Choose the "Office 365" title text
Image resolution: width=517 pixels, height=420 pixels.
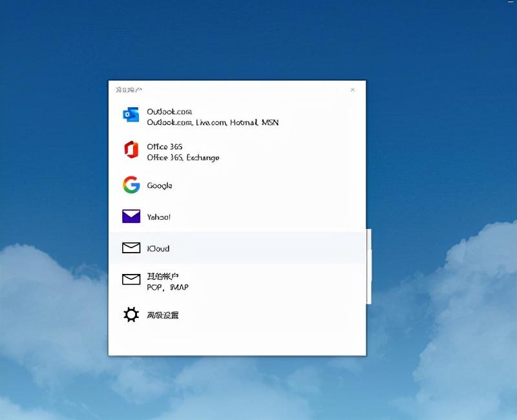click(165, 147)
